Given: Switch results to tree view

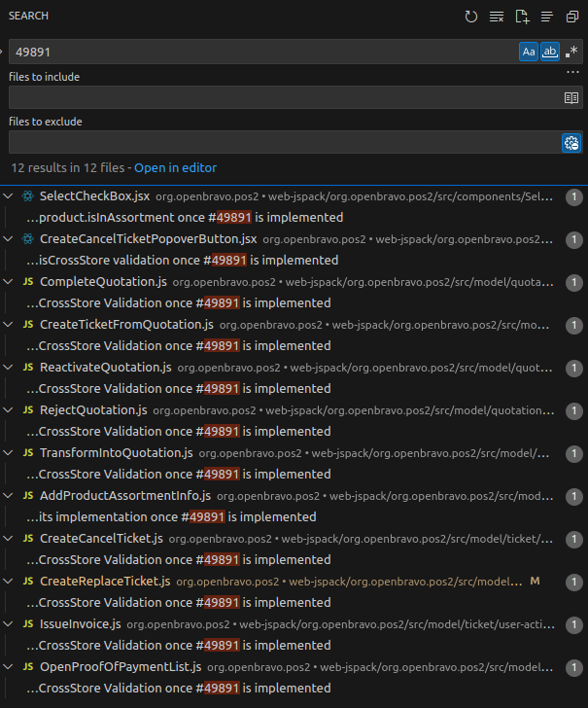Looking at the screenshot, I should (547, 17).
